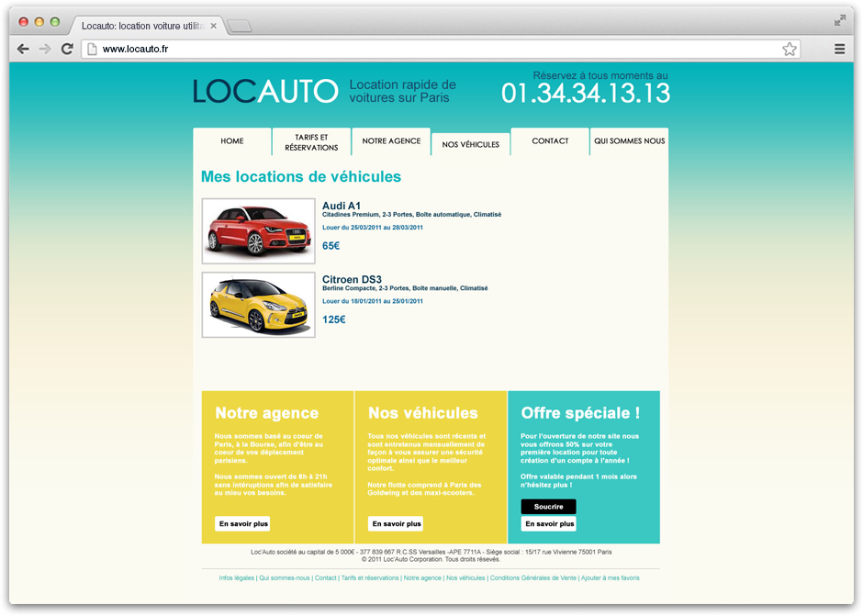The height and width of the screenshot is (616, 863).
Task: Bookmark page using the star icon
Action: [x=789, y=49]
